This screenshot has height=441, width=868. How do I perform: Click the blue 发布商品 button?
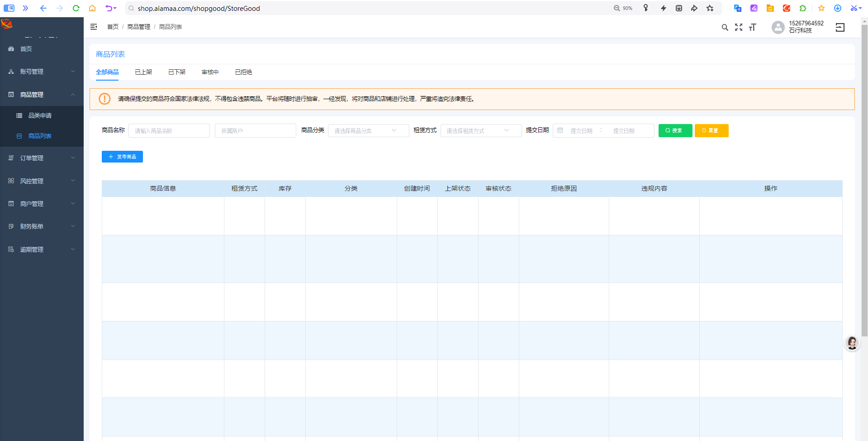(x=122, y=157)
